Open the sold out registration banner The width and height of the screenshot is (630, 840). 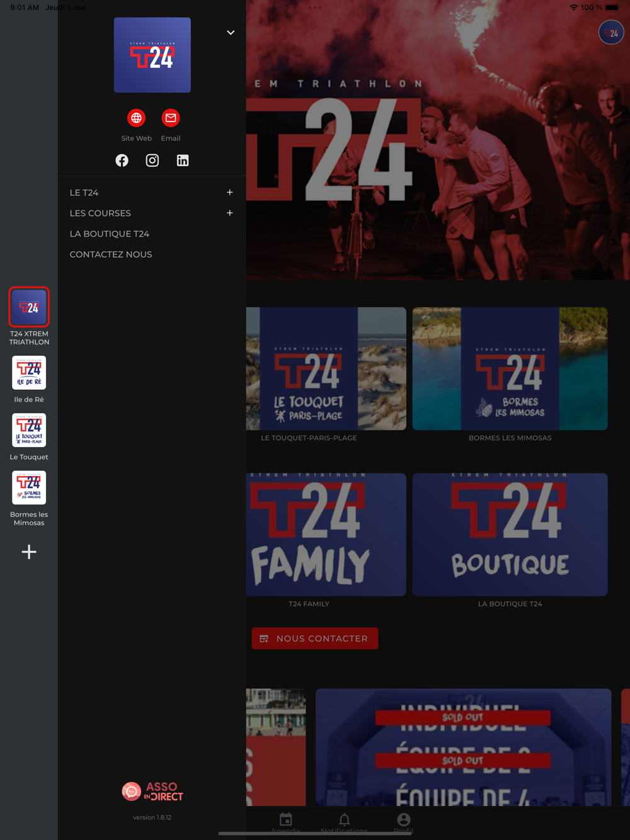click(x=463, y=747)
